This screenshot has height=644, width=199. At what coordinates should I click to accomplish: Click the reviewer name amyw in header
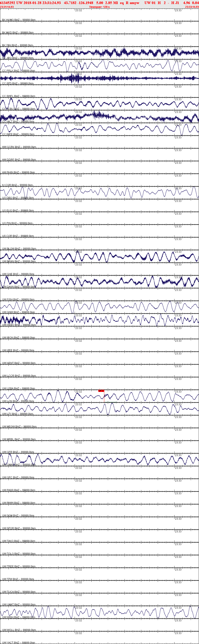(x=134, y=3)
